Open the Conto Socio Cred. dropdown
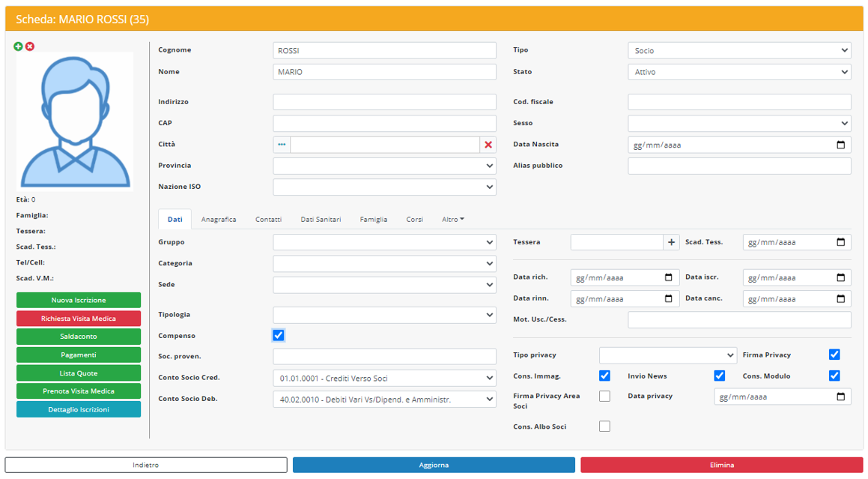This screenshot has height=479, width=868. pyautogui.click(x=384, y=378)
